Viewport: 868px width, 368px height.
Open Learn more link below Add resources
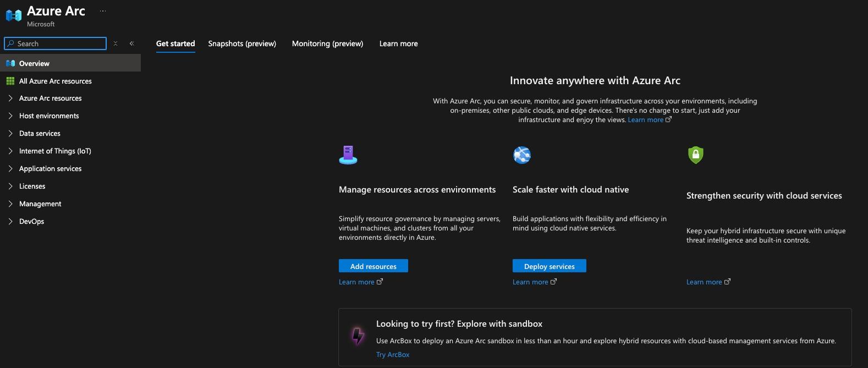(x=356, y=282)
